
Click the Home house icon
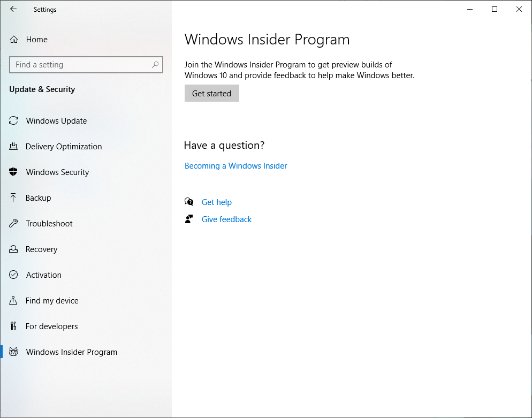coord(13,39)
